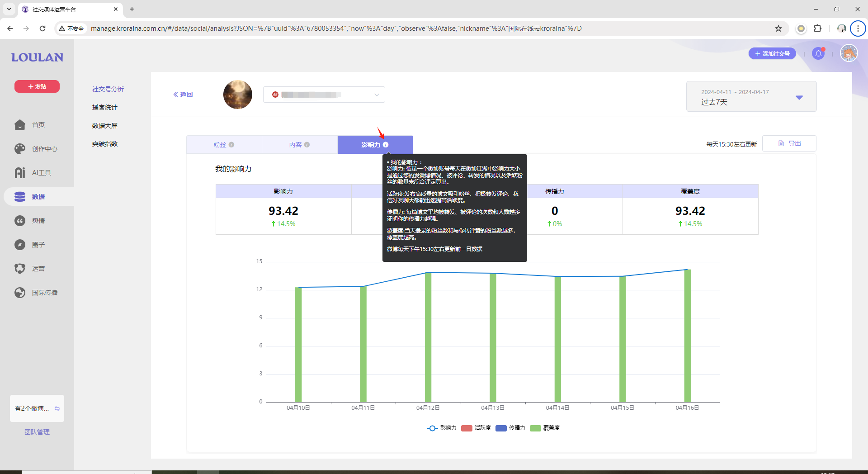Click the red 发贴 post button
The height and width of the screenshot is (474, 868).
(37, 86)
